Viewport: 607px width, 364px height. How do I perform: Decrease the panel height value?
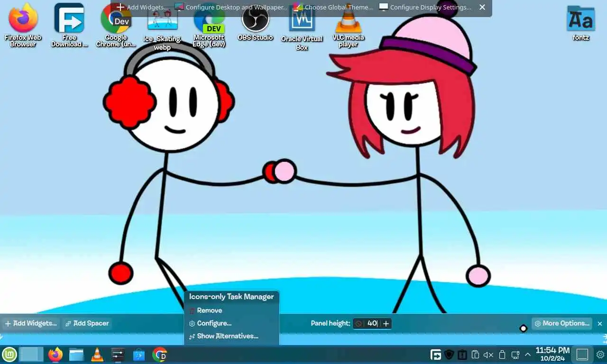coord(359,323)
